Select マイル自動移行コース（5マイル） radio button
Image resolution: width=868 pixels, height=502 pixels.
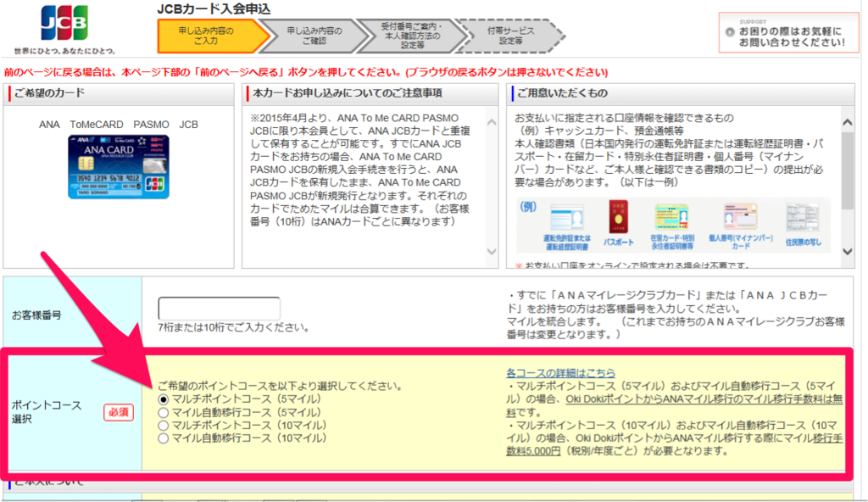click(163, 413)
